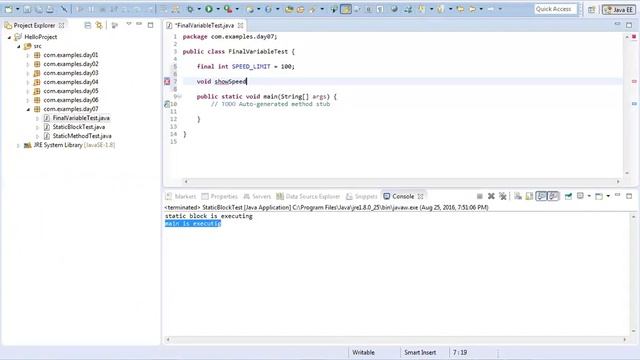Click the Debug bug icon

coord(190,9)
